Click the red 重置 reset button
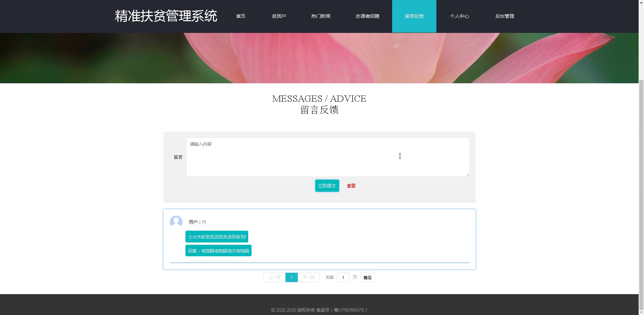644x315 pixels. click(351, 186)
